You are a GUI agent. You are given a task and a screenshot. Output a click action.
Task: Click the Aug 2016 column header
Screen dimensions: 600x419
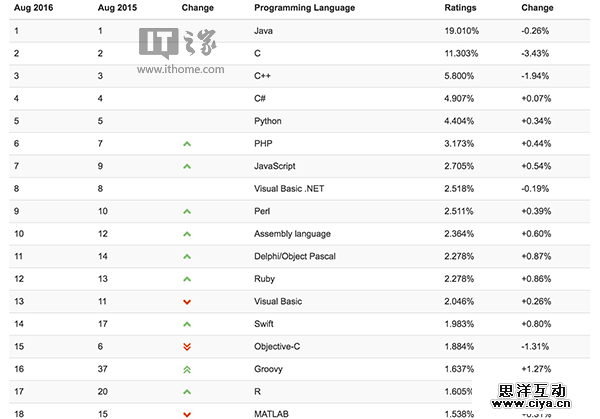[32, 7]
